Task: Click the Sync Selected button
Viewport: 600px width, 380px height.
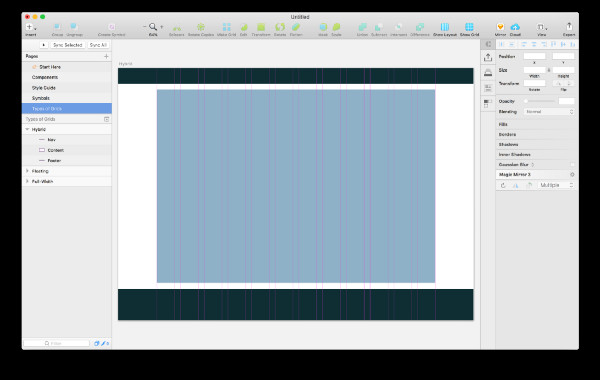Action: tap(68, 45)
